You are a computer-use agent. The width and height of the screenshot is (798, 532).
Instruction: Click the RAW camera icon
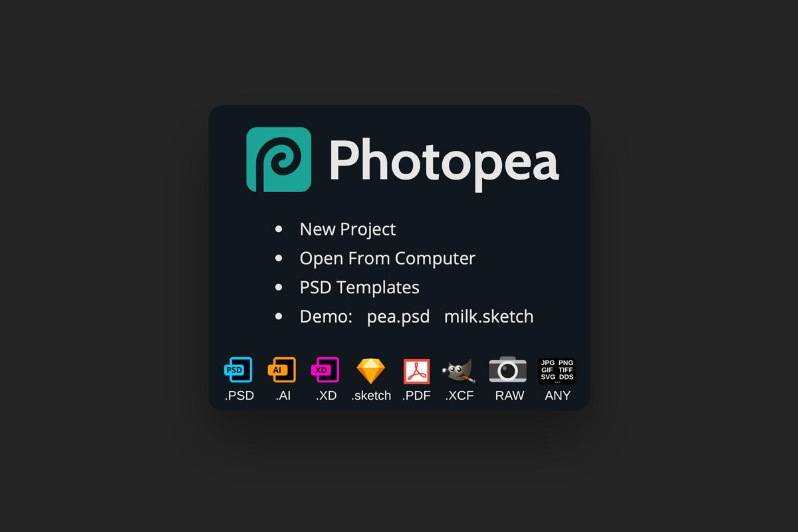click(508, 370)
